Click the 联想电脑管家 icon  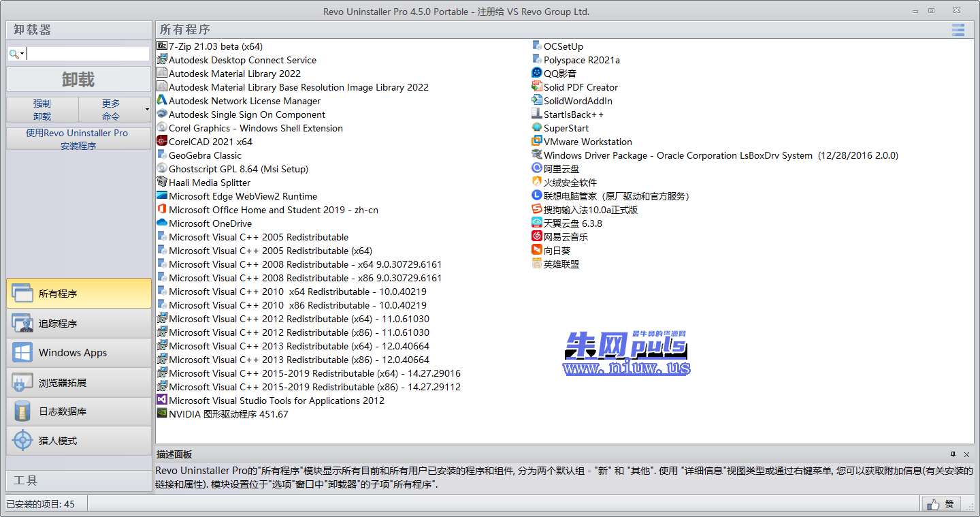pyautogui.click(x=537, y=195)
